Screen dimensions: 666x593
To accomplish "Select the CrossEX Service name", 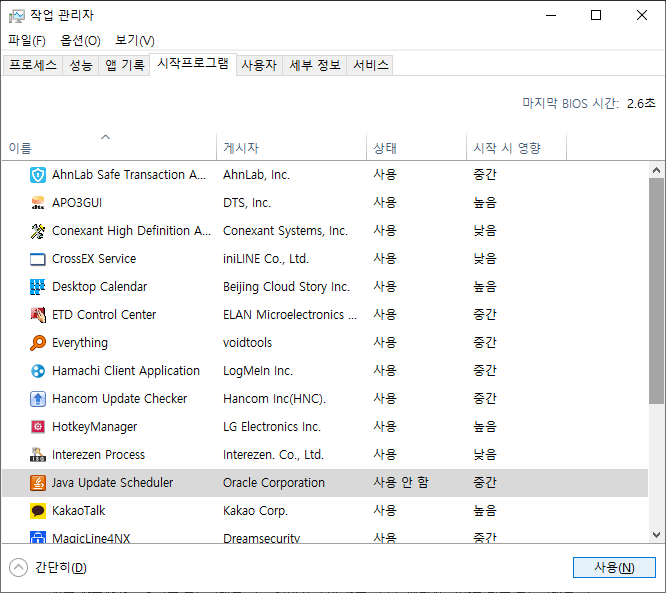I will (x=94, y=259).
